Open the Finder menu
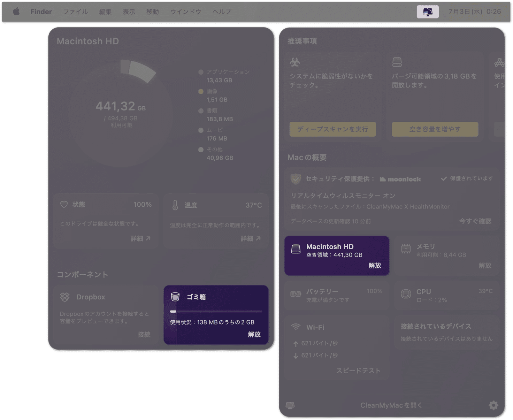This screenshot has width=513, height=420. click(x=41, y=12)
